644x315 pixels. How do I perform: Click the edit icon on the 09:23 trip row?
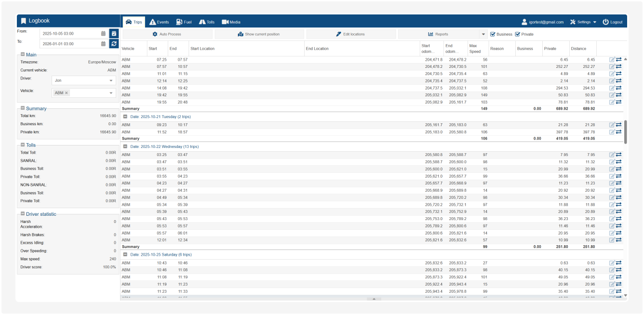click(612, 125)
